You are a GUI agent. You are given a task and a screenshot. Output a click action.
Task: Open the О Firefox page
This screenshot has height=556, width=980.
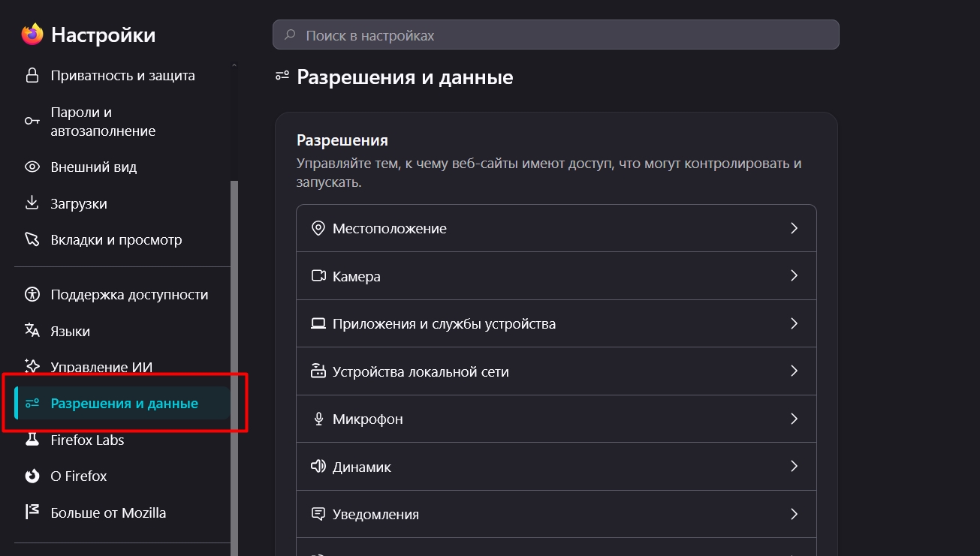pos(122,476)
